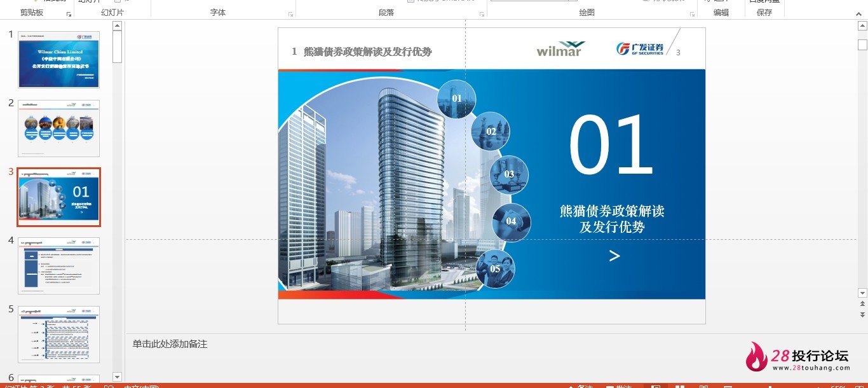The image size is (868, 388).
Task: Select the circle labeled 04 on the slide
Action: (511, 222)
